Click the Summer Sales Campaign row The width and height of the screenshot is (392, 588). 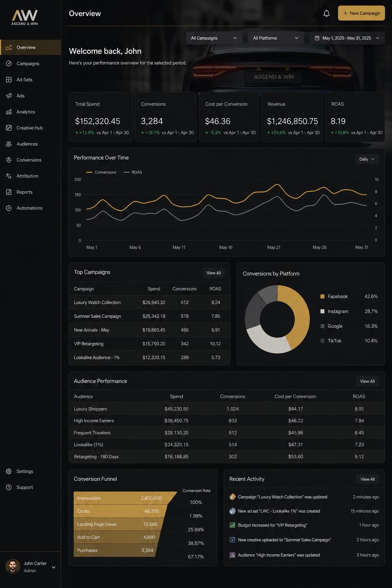[x=150, y=316]
